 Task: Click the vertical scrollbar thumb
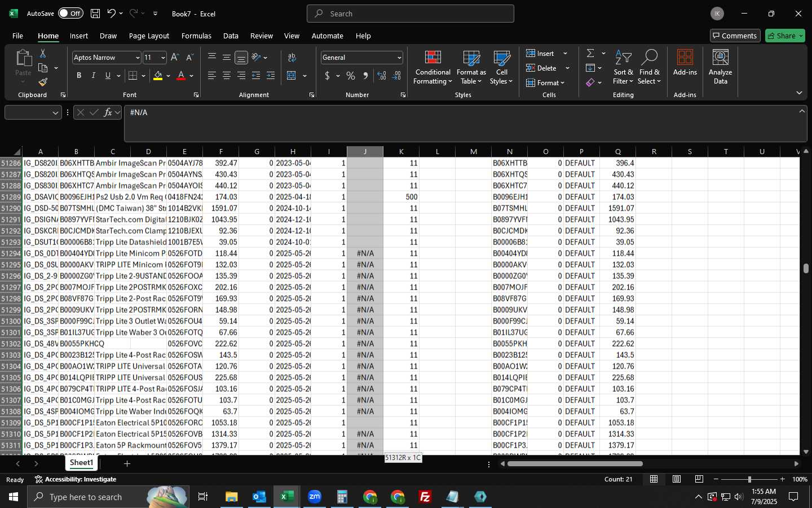click(806, 268)
